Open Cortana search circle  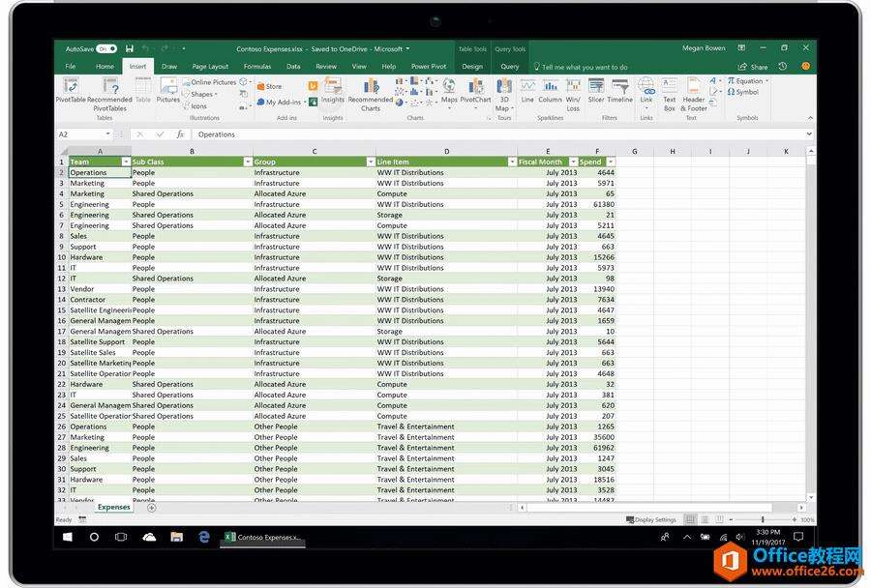click(x=94, y=537)
